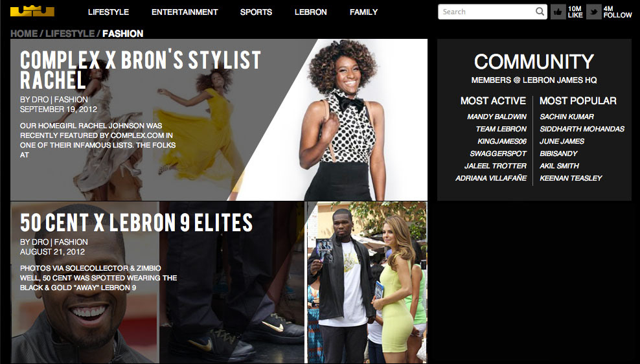Click the Twitter bird follow icon
Viewport: 640px width, 364px height.
point(593,12)
